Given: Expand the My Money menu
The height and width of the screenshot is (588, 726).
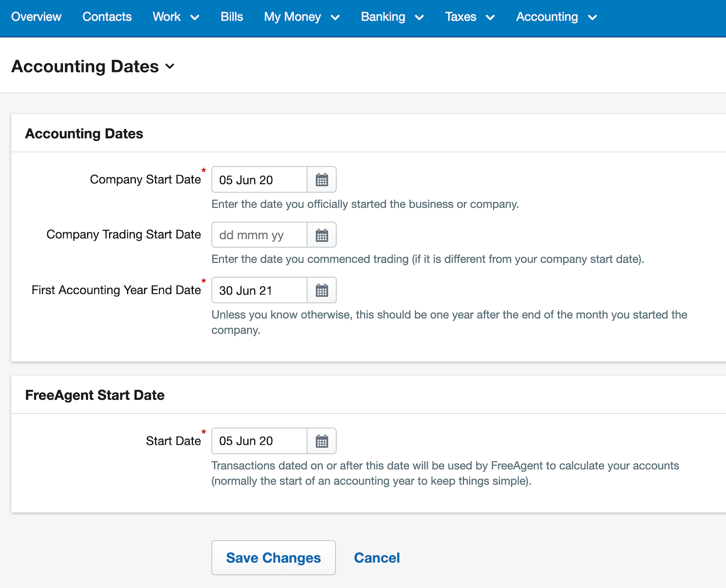Looking at the screenshot, I should [x=302, y=17].
